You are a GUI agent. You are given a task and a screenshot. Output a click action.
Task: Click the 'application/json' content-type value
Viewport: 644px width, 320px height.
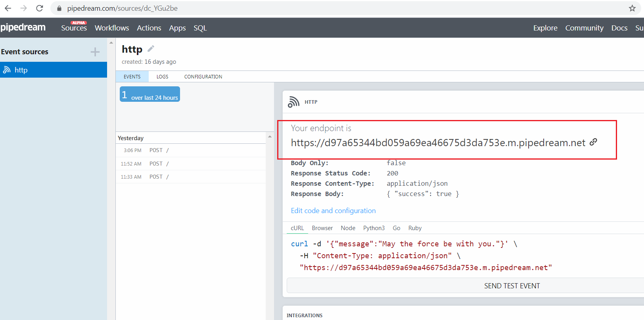coord(417,183)
